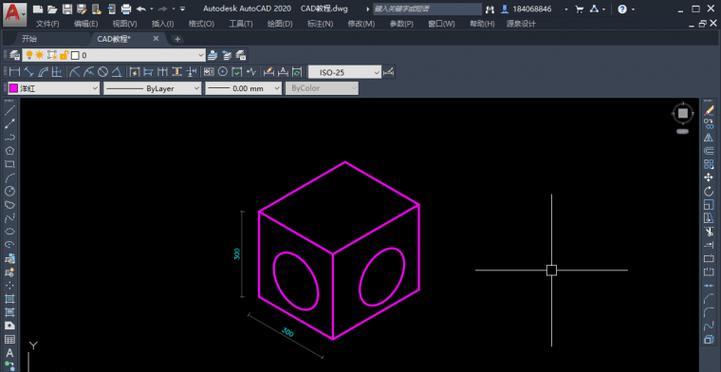Select the Circle tool in the left toolbar
Image resolution: width=721 pixels, height=372 pixels.
click(x=10, y=191)
